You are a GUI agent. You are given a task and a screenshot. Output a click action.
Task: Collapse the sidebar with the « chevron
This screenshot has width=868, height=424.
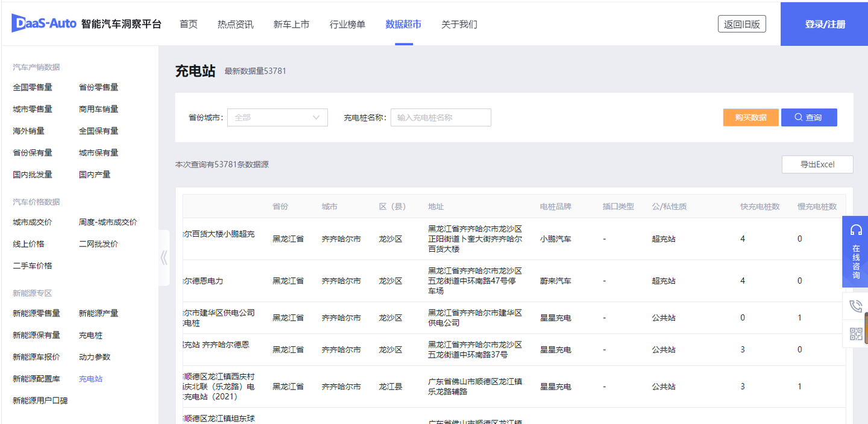[163, 257]
